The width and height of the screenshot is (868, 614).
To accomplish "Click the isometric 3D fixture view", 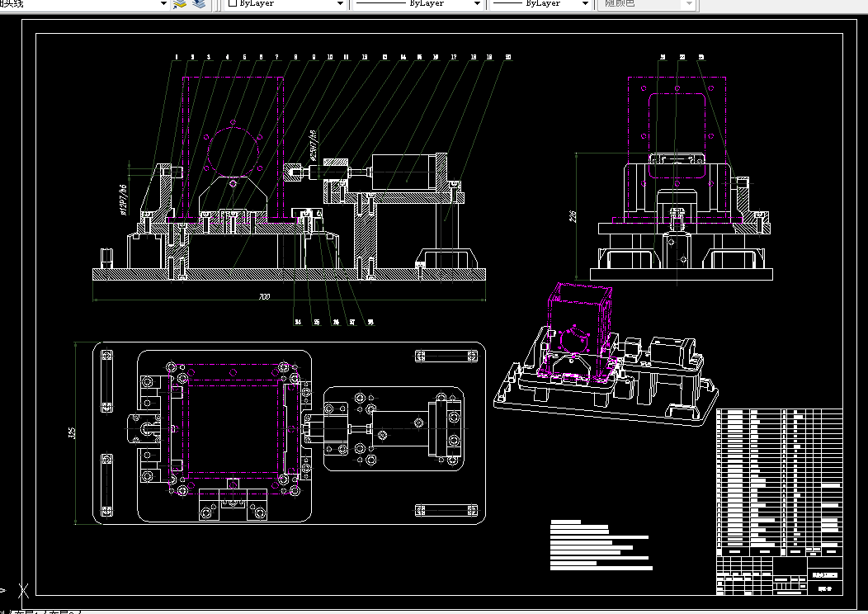I will tap(606, 354).
